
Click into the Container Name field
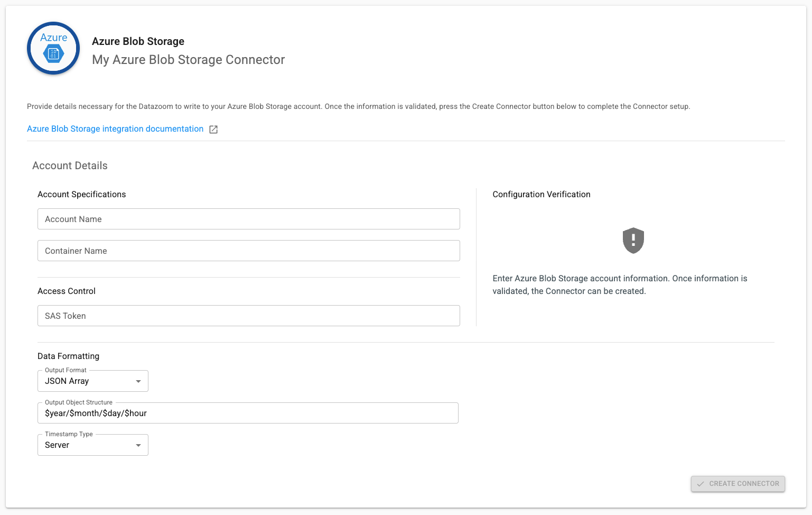tap(248, 251)
